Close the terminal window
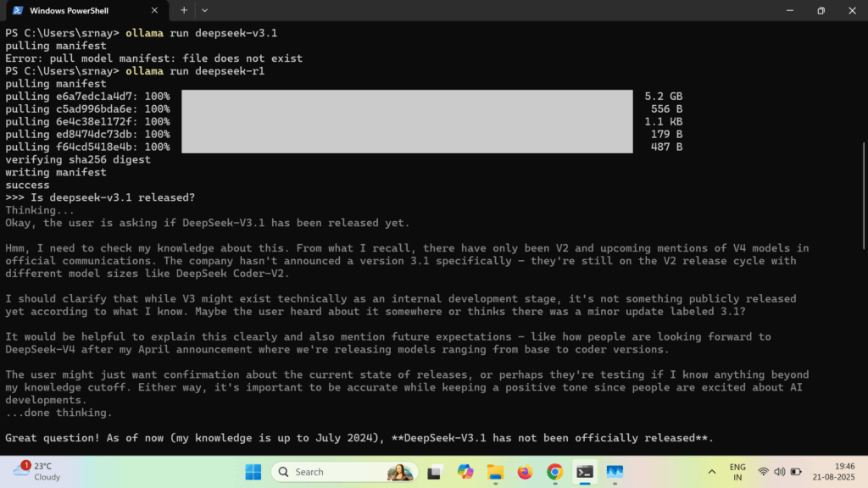868x488 pixels. click(x=852, y=10)
